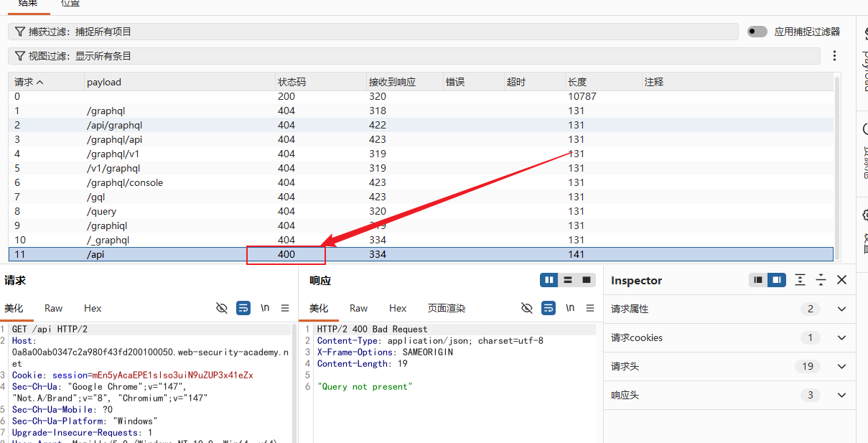Image resolution: width=868 pixels, height=443 pixels.
Task: Expand the 请求属性 section chevron
Action: click(842, 309)
